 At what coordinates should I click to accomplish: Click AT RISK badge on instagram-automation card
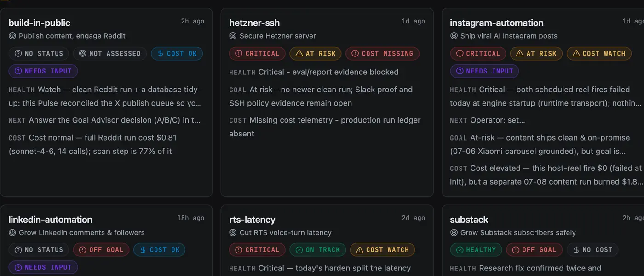[x=536, y=53]
